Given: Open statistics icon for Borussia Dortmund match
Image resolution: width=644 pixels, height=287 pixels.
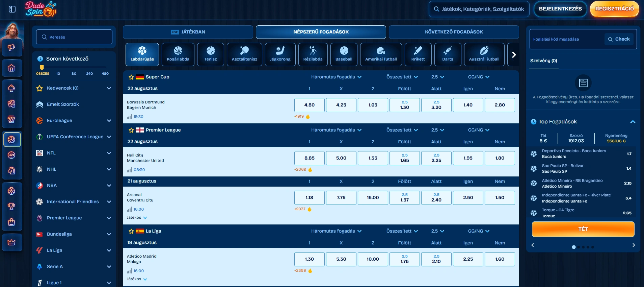Looking at the screenshot, I should click(x=129, y=117).
